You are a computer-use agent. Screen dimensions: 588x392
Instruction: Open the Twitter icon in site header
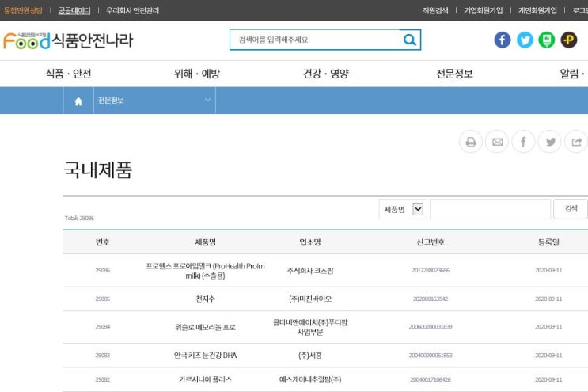[525, 40]
